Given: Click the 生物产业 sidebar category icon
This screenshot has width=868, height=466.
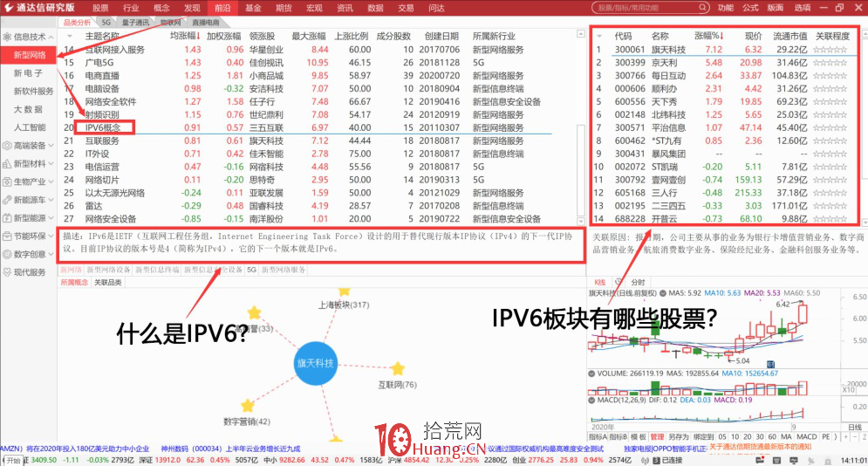Looking at the screenshot, I should (x=7, y=182).
